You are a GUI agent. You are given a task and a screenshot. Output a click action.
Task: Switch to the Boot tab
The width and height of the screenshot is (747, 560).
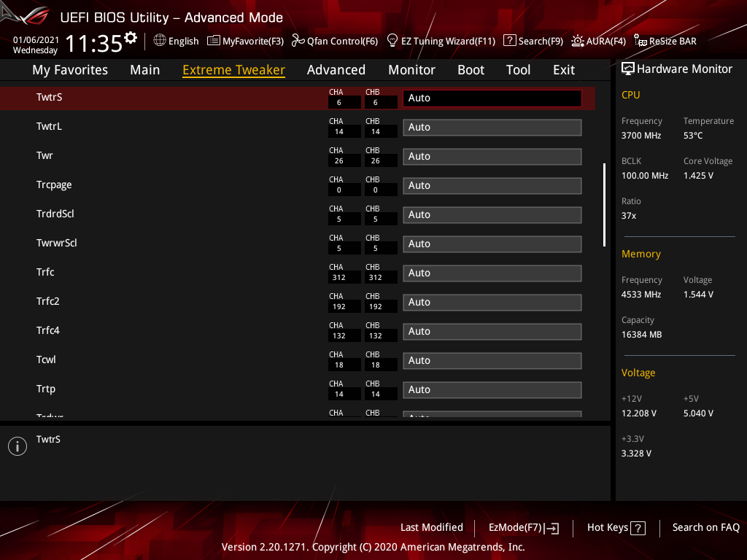click(x=471, y=70)
